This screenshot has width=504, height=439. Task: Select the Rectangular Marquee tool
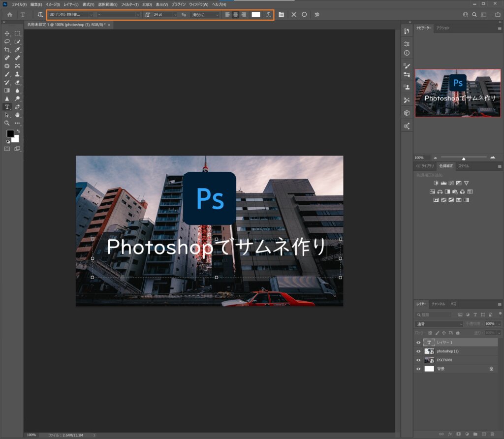(x=17, y=33)
